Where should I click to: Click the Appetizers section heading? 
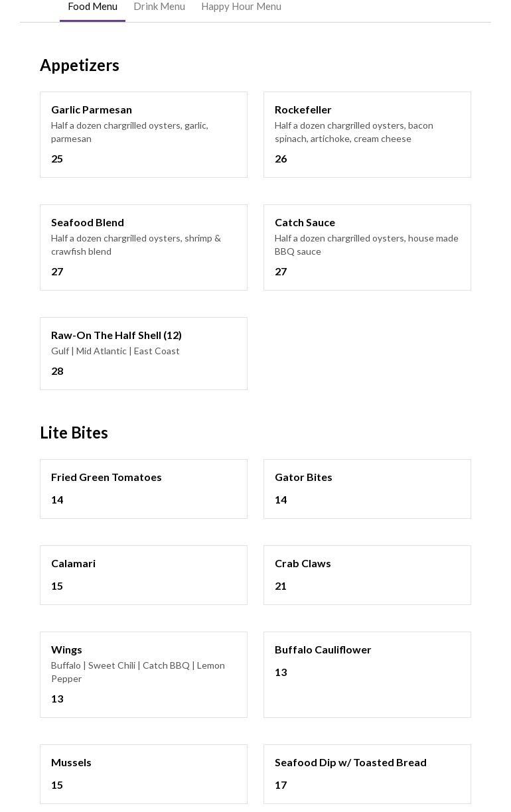pyautogui.click(x=80, y=65)
